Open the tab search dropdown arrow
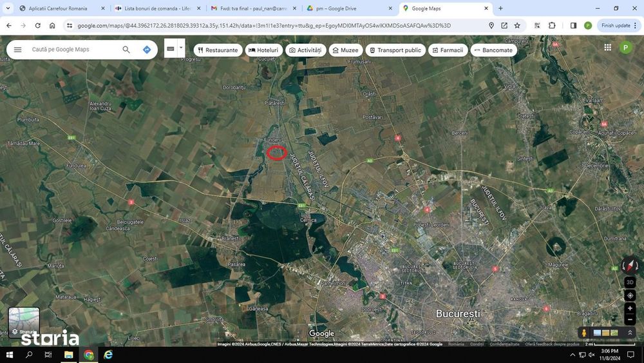 (8, 8)
